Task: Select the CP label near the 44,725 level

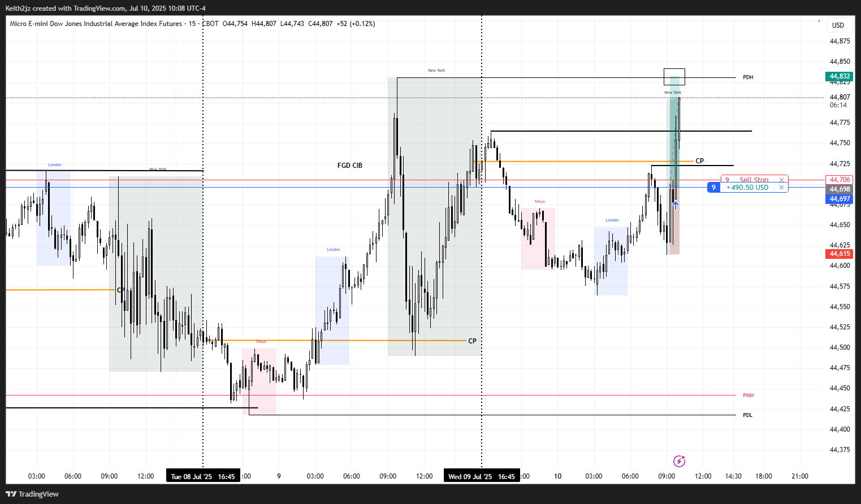Action: pos(699,161)
